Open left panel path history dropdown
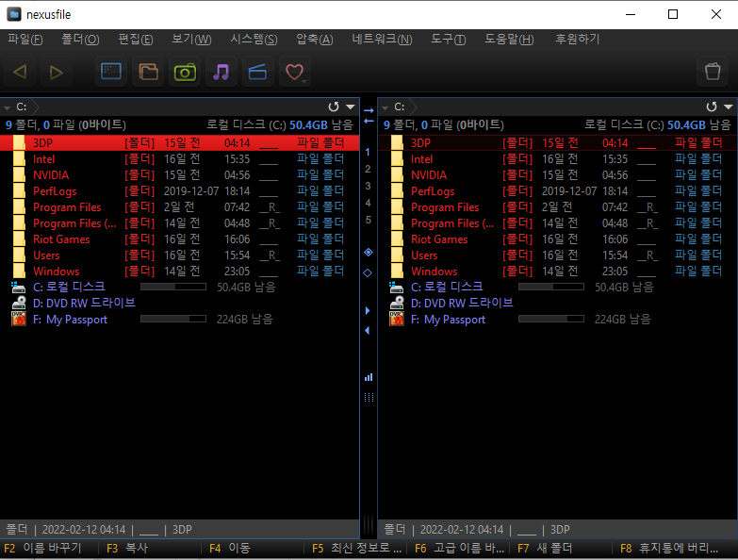 pos(351,107)
